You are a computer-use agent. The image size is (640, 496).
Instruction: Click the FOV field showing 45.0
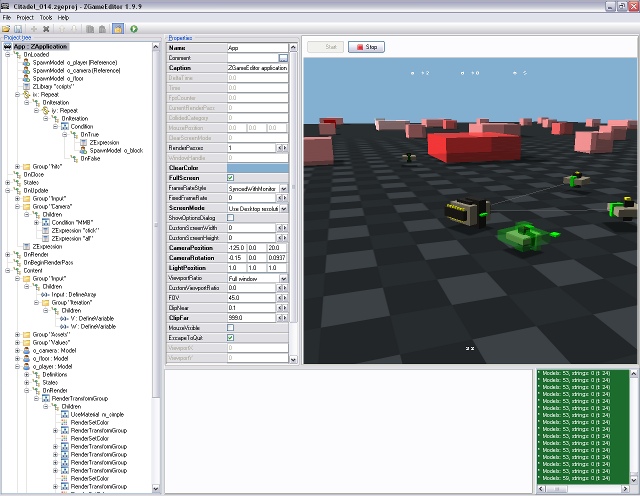tap(252, 298)
